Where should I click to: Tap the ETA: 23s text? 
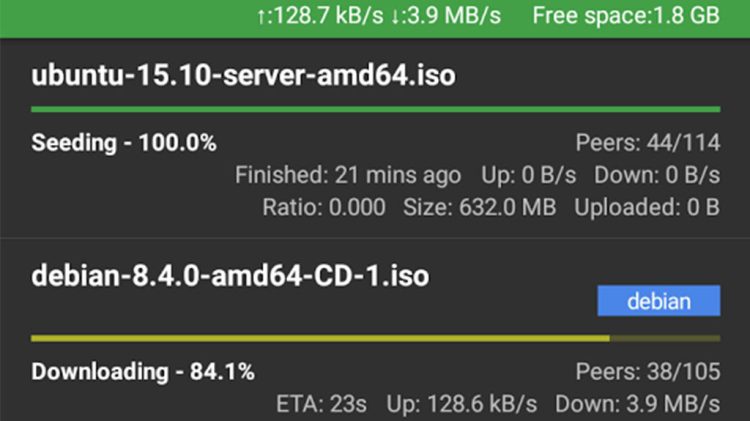point(321,404)
